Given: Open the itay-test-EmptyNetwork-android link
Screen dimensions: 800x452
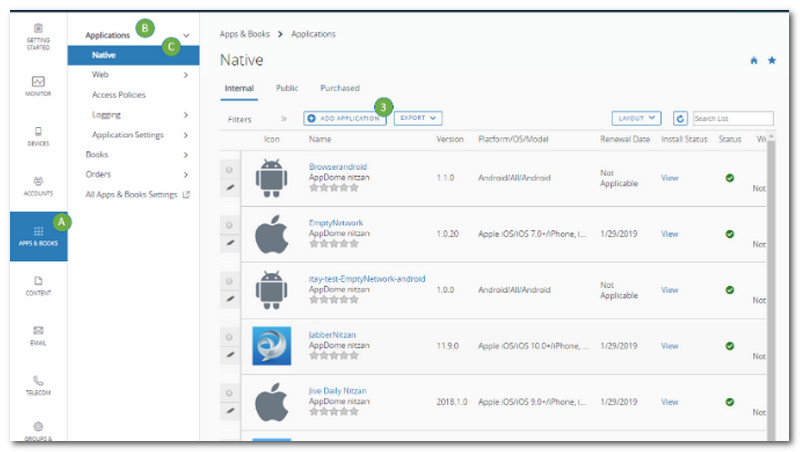Looking at the screenshot, I should pyautogui.click(x=367, y=279).
